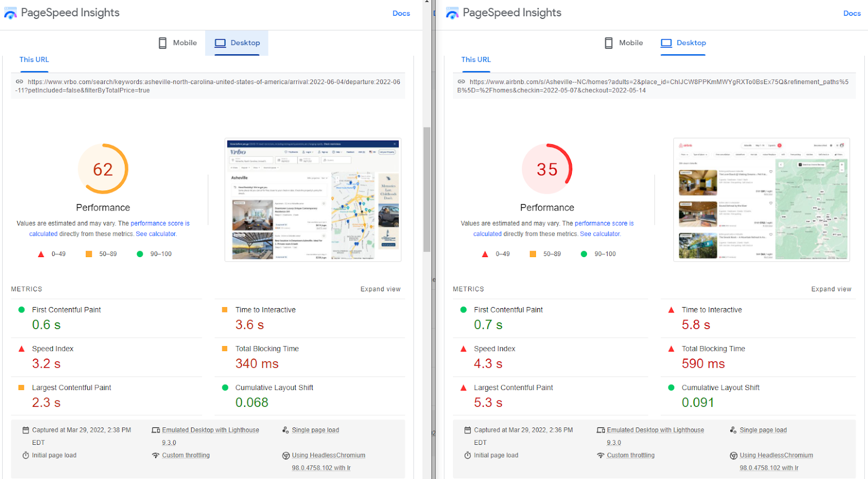This screenshot has height=479, width=868.
Task: Click calendar icon by Captured 2:38 PM
Action: [x=25, y=430]
